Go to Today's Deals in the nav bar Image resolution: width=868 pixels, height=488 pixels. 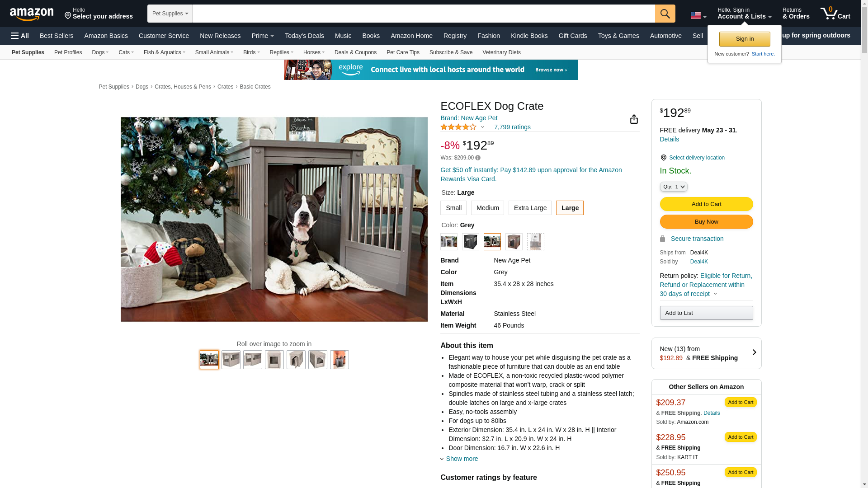[304, 36]
